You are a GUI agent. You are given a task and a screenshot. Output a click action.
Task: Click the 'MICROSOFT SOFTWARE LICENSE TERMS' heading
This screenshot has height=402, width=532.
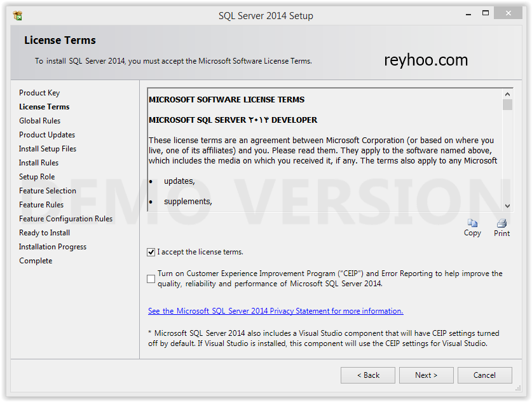pyautogui.click(x=227, y=99)
